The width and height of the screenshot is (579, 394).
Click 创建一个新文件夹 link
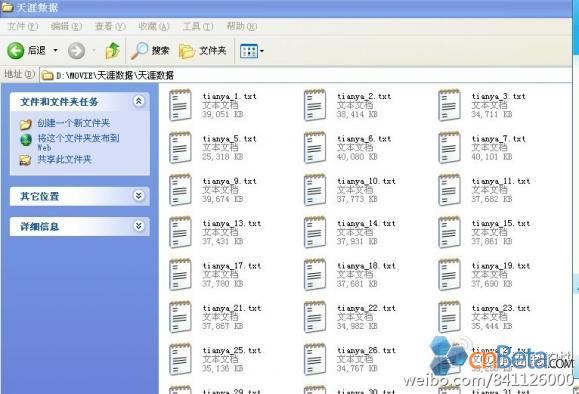click(x=73, y=123)
